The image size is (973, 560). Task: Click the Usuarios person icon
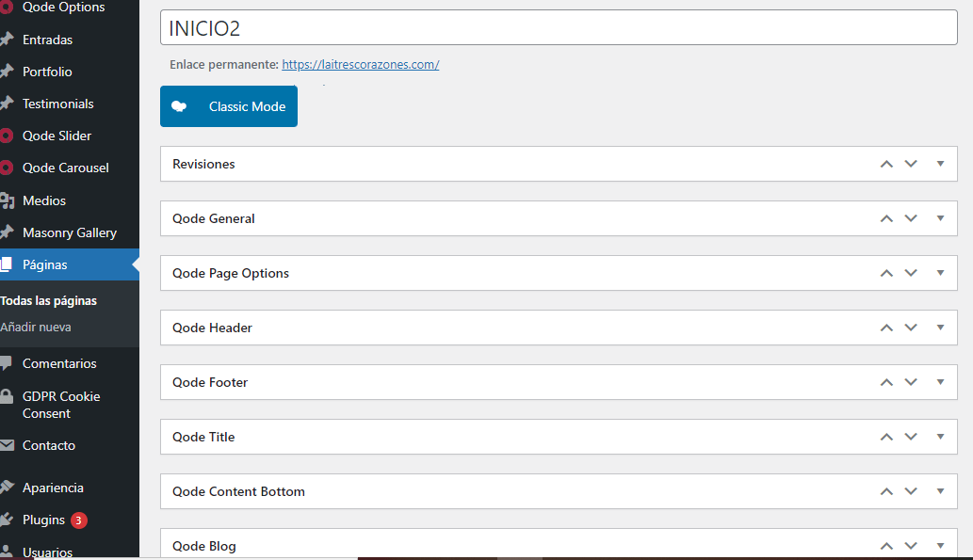[7, 552]
